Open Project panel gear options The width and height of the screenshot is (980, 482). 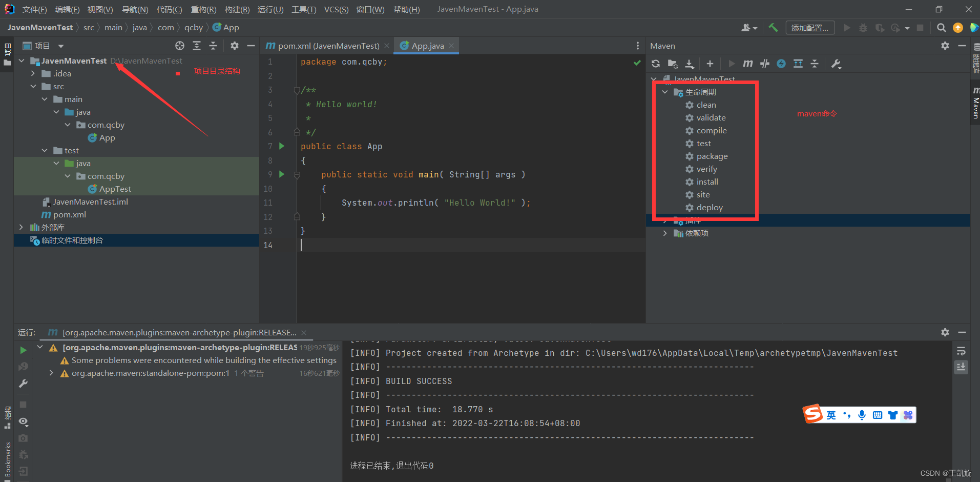(235, 46)
